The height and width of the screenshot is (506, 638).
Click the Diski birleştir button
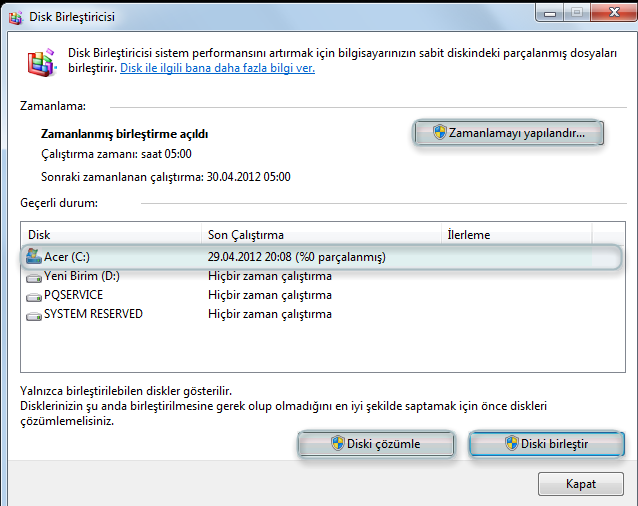[546, 444]
